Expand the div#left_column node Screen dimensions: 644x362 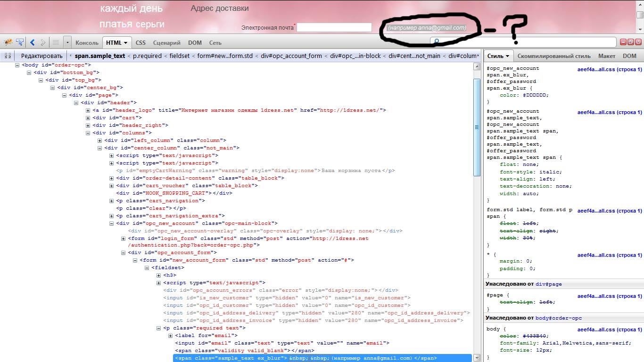tap(100, 140)
